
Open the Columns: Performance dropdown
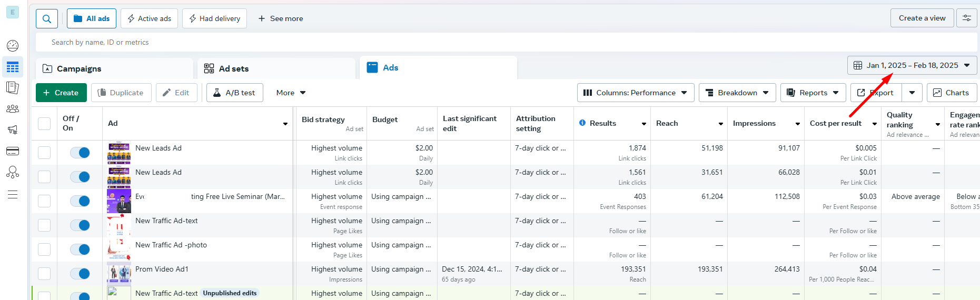click(x=635, y=93)
